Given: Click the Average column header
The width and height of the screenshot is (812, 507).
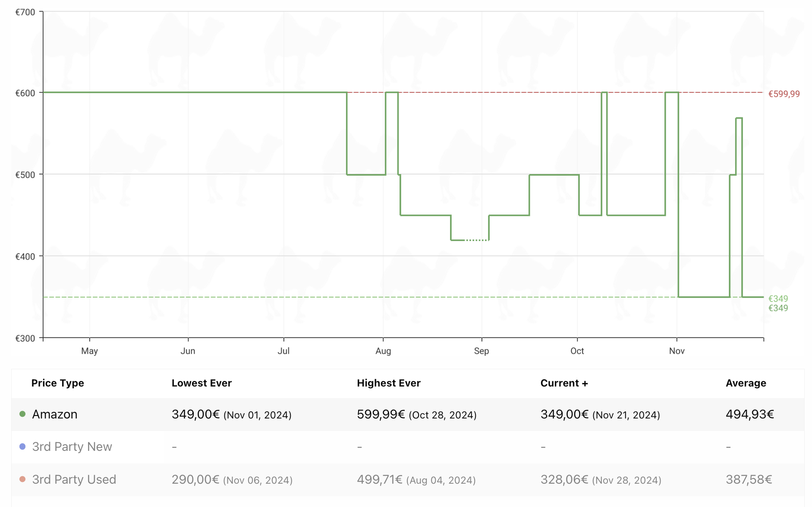Looking at the screenshot, I should (746, 383).
